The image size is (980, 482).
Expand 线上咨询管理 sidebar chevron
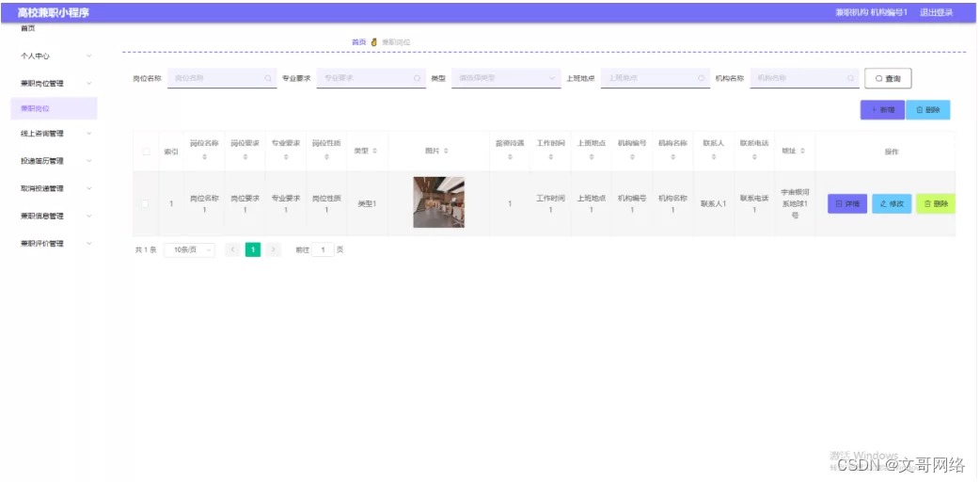[88, 134]
